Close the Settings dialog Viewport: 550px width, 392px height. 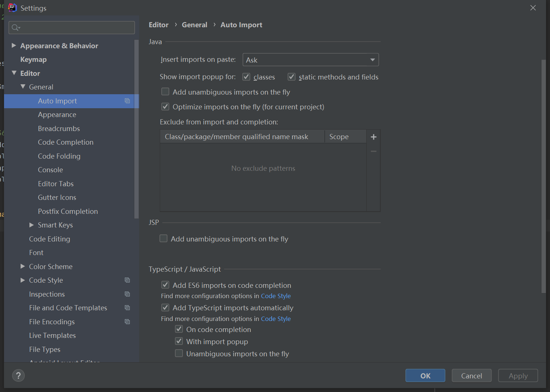pos(533,8)
